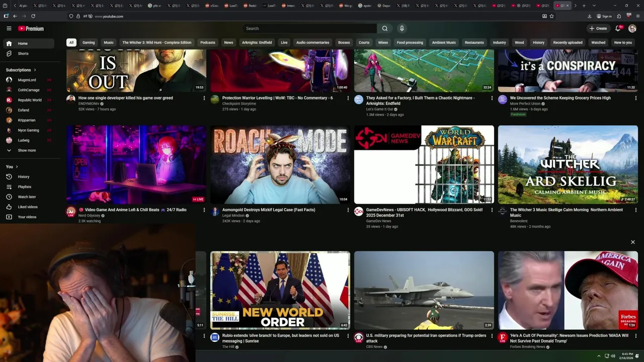Select the Arknights: Endfield filter chip
Viewport: 644px width, 362px height.
pyautogui.click(x=257, y=43)
